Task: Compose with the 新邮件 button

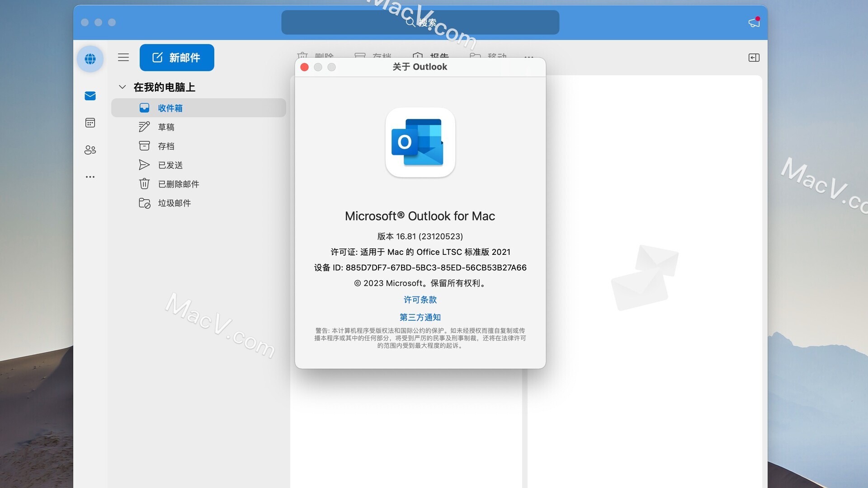Action: point(177,57)
